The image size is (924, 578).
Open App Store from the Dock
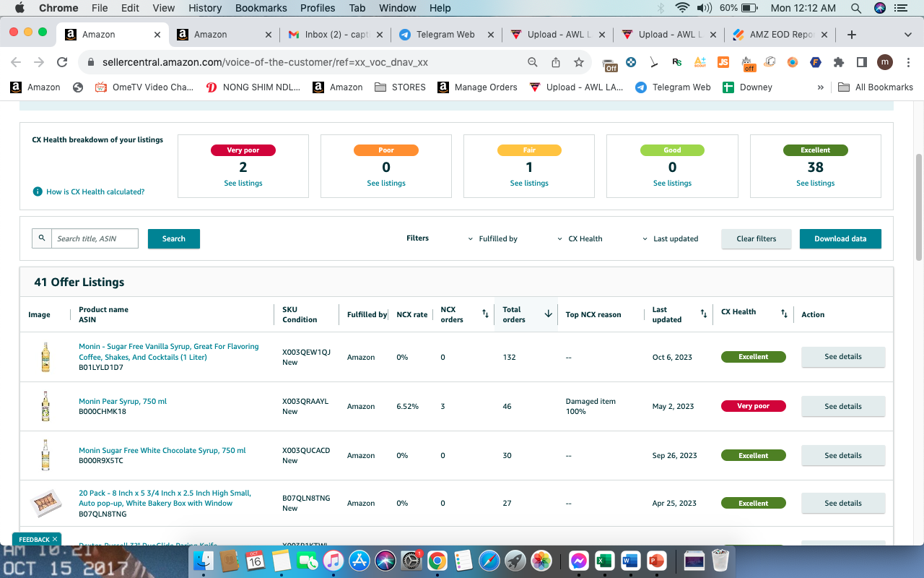(359, 560)
